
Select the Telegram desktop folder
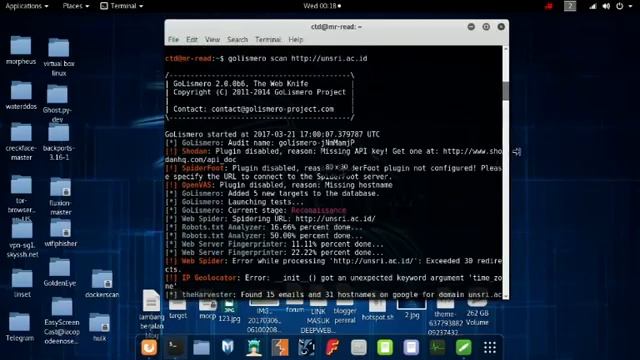pos(20,327)
